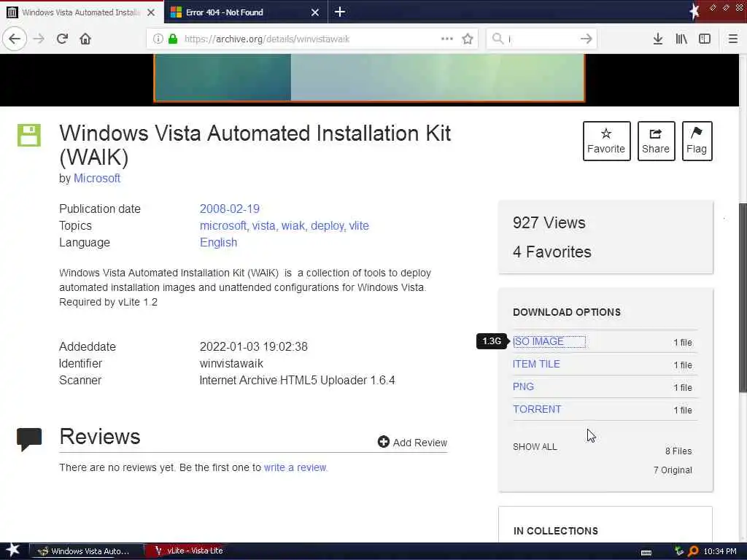Show all download files
This screenshot has height=560, width=747.
[535, 447]
